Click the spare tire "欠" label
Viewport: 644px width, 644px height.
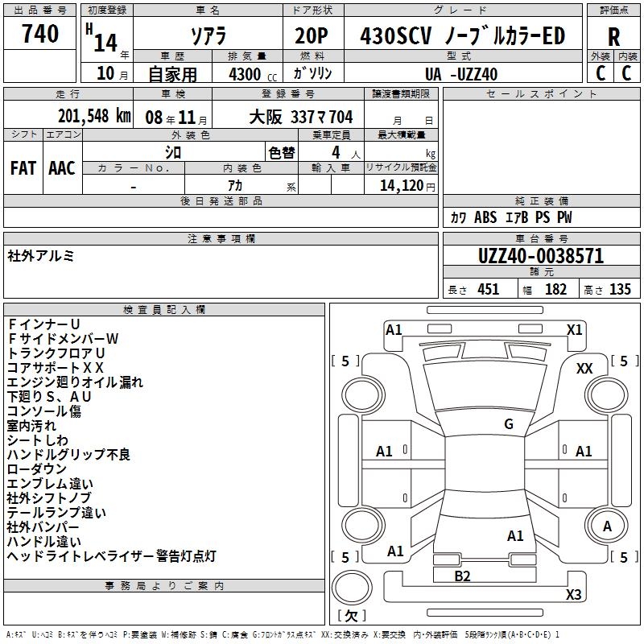[351, 615]
